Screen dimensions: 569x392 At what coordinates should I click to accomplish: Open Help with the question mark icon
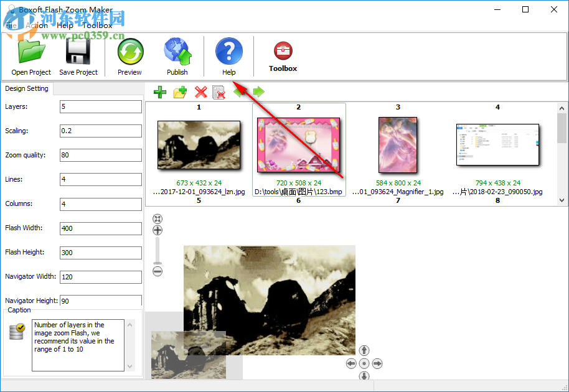(x=228, y=51)
